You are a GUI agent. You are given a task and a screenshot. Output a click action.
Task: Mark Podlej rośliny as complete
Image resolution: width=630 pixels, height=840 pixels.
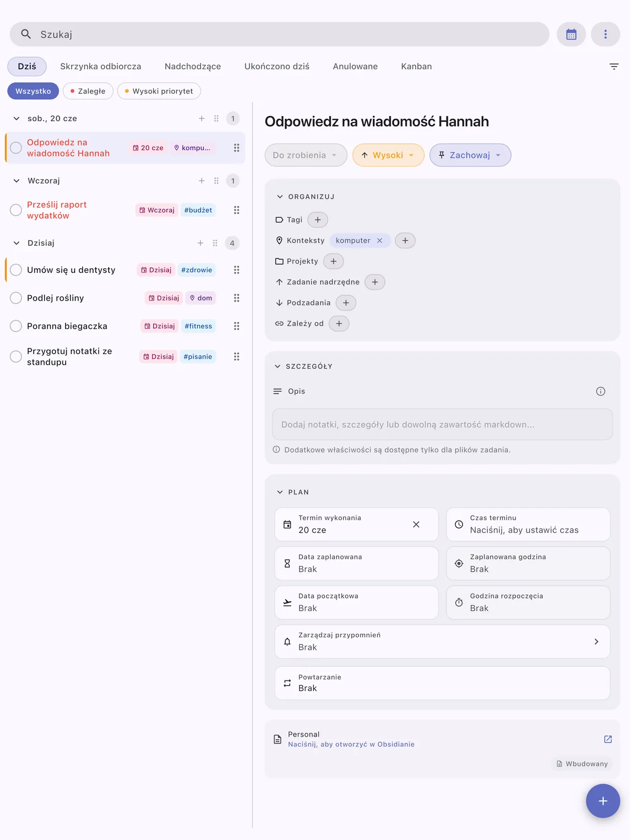16,298
